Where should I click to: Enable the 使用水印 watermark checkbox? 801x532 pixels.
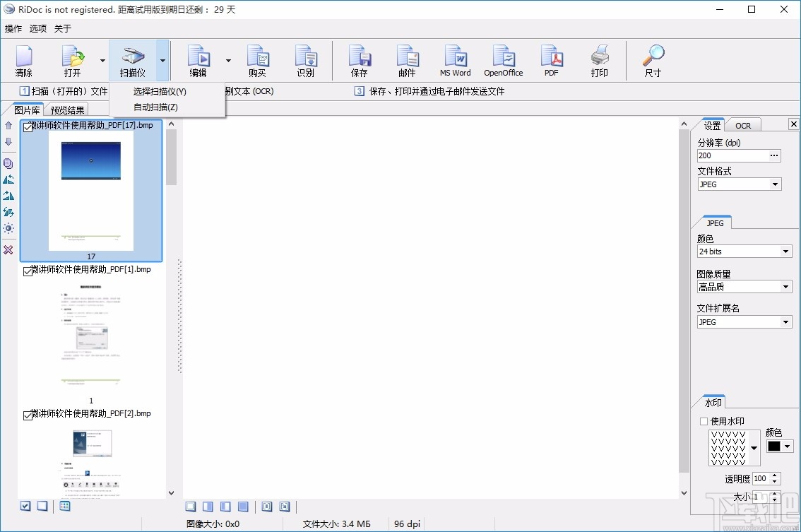tap(704, 422)
